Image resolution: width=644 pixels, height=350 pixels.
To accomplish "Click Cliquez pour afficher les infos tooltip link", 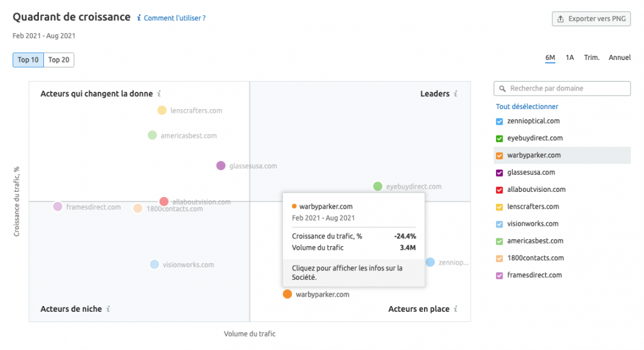I will (347, 272).
